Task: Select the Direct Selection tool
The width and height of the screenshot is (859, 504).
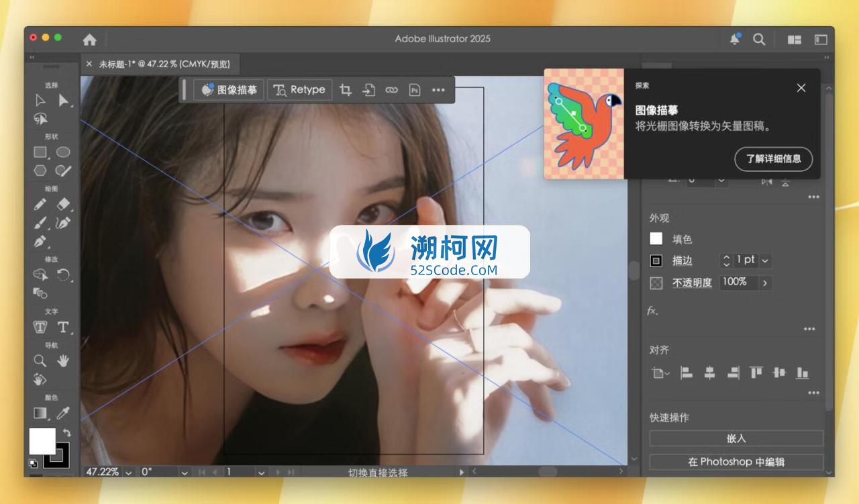Action: tap(63, 101)
